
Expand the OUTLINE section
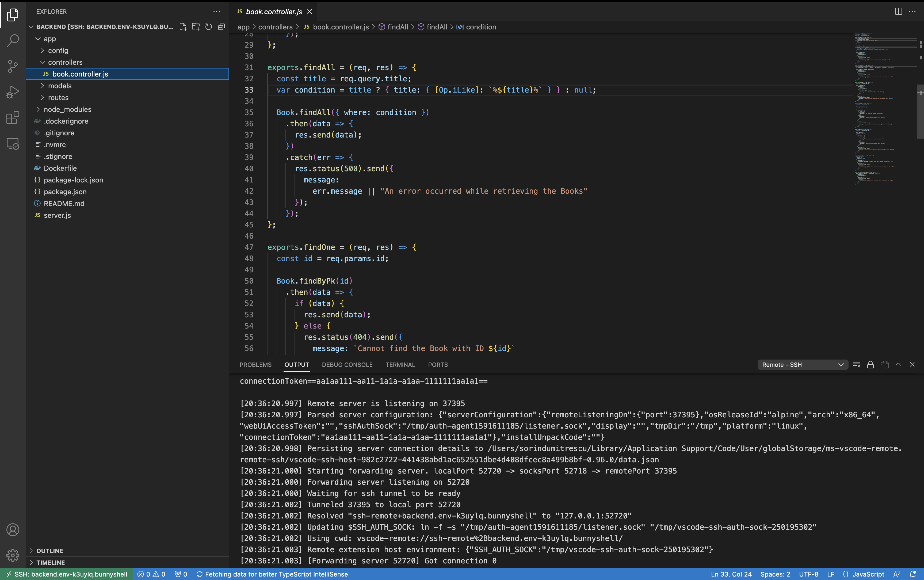[x=50, y=551]
